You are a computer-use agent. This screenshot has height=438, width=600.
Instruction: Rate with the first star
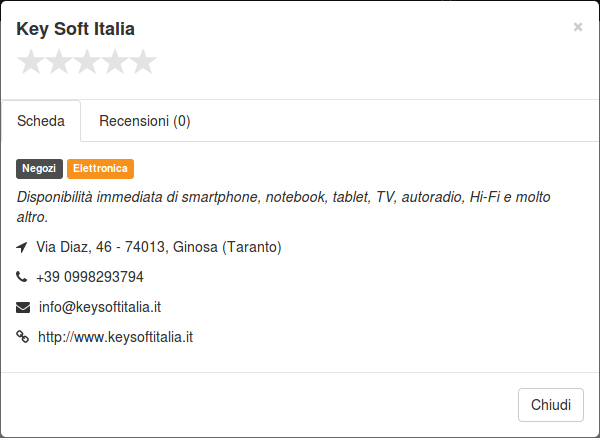[31, 62]
